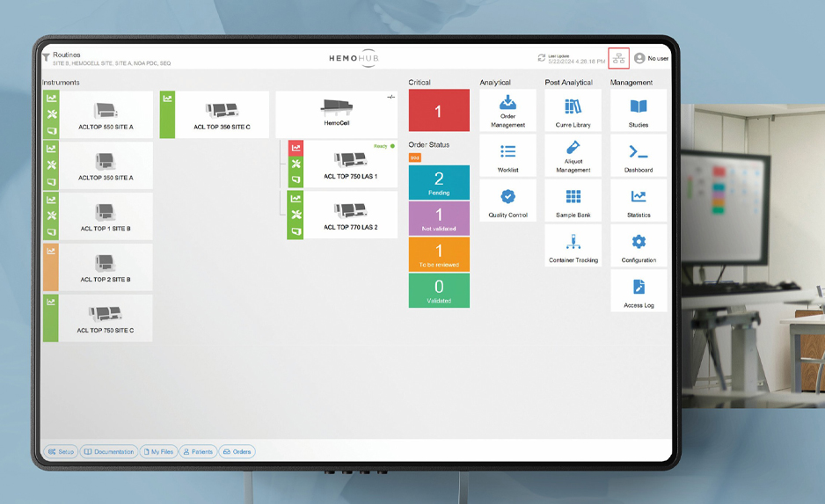This screenshot has height=504, width=825.
Task: Click the Routines heading text
Action: pos(66,55)
